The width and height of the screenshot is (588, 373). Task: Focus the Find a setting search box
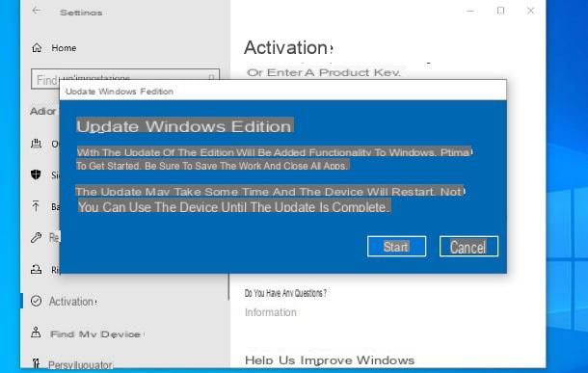tap(125, 78)
